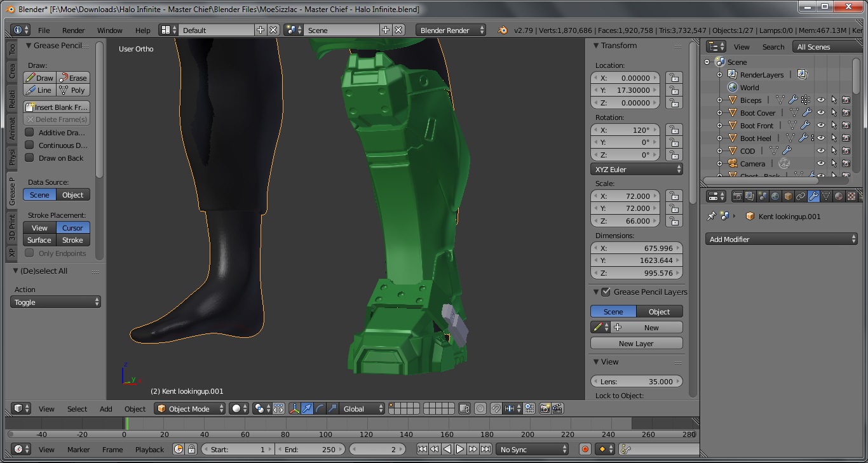Click the grease pencil Draw button

pos(40,77)
